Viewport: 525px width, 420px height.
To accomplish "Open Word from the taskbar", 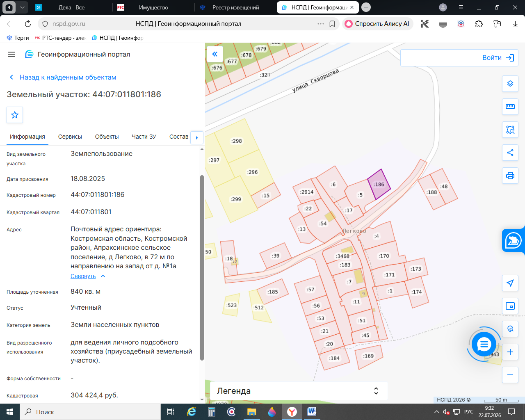I will 312,412.
